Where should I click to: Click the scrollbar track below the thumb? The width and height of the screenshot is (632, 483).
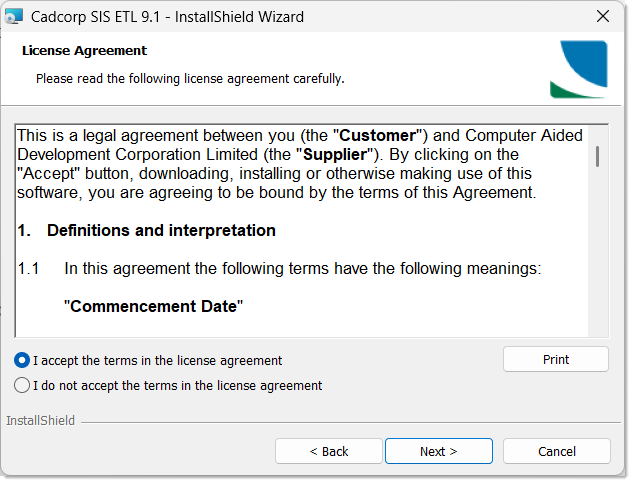(597, 260)
